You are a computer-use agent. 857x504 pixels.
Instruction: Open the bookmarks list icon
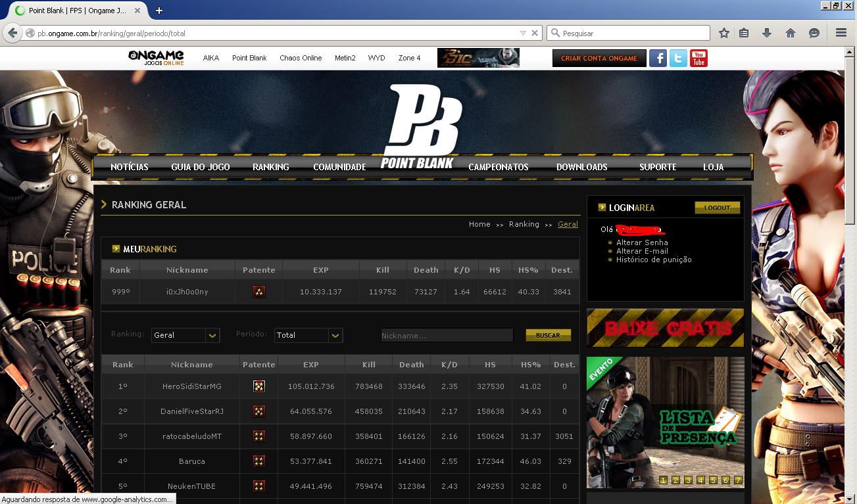tap(744, 33)
